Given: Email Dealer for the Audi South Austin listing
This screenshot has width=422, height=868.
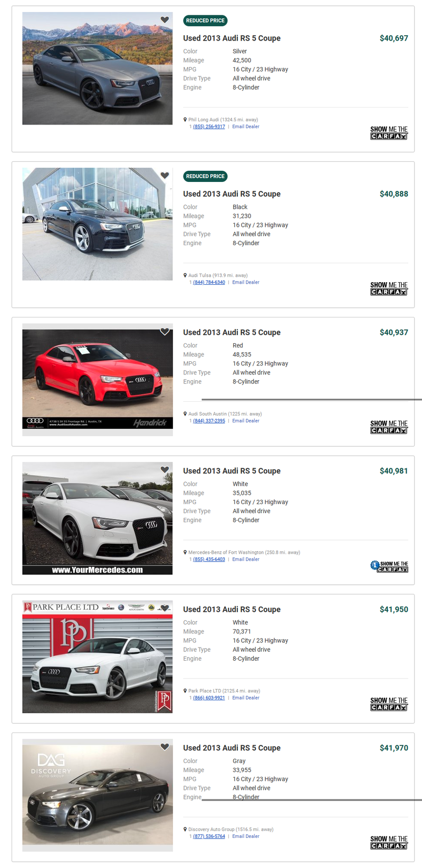Looking at the screenshot, I should pos(246,421).
